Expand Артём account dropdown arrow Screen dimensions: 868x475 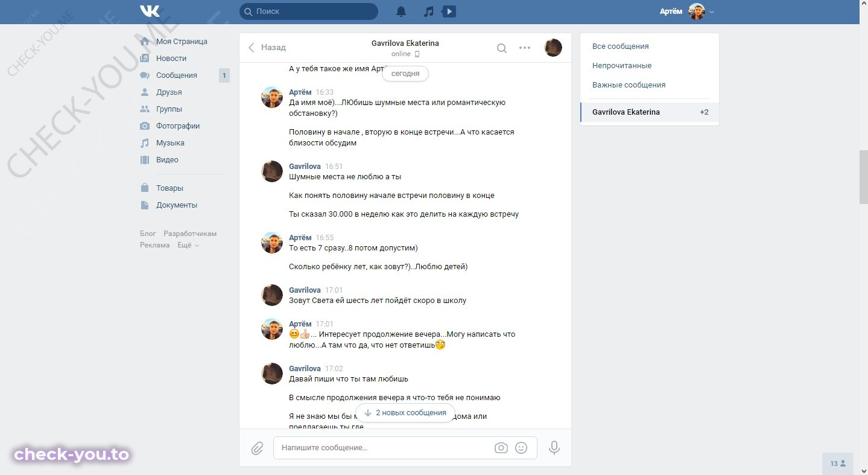tap(712, 12)
